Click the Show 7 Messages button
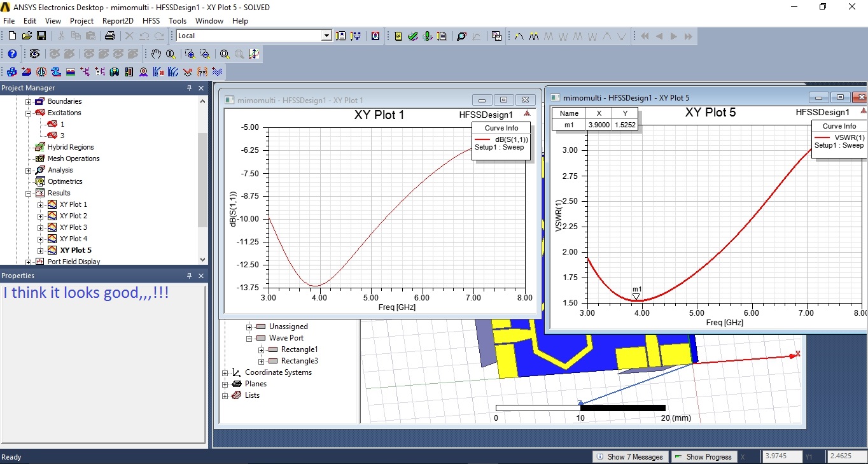Viewport: 868px width, 464px height. (x=630, y=456)
